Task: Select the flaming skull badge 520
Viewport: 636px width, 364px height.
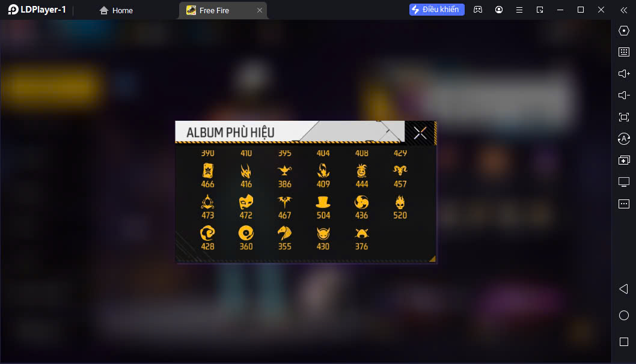Action: point(400,208)
